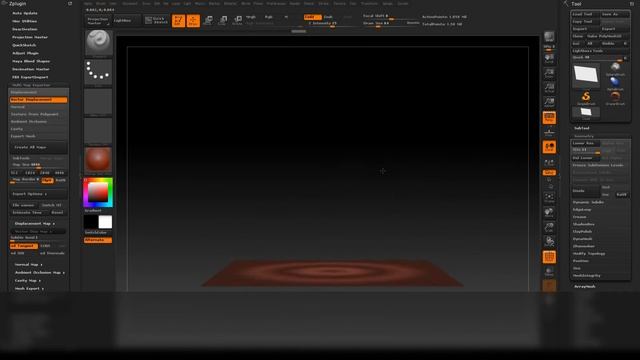Click LightBox button in top shelf
The image size is (640, 360).
point(126,20)
